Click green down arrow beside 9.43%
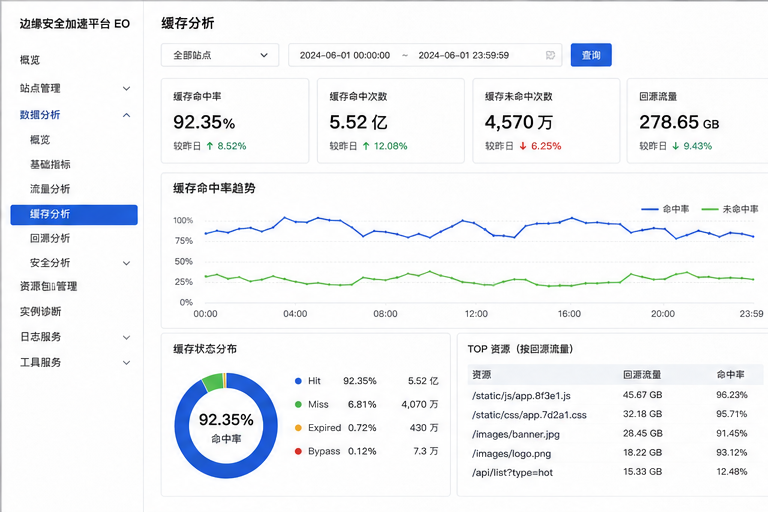This screenshot has width=768, height=512. 675,146
